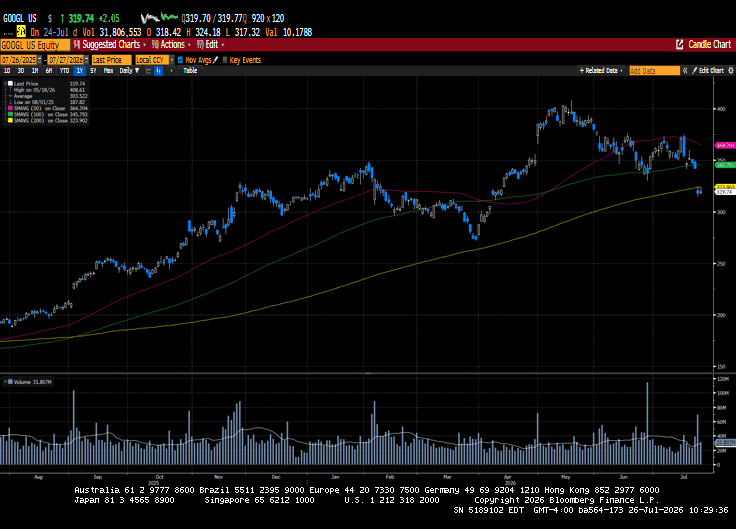Select the 3D time range
Screen dimensions: 736x529
21,71
